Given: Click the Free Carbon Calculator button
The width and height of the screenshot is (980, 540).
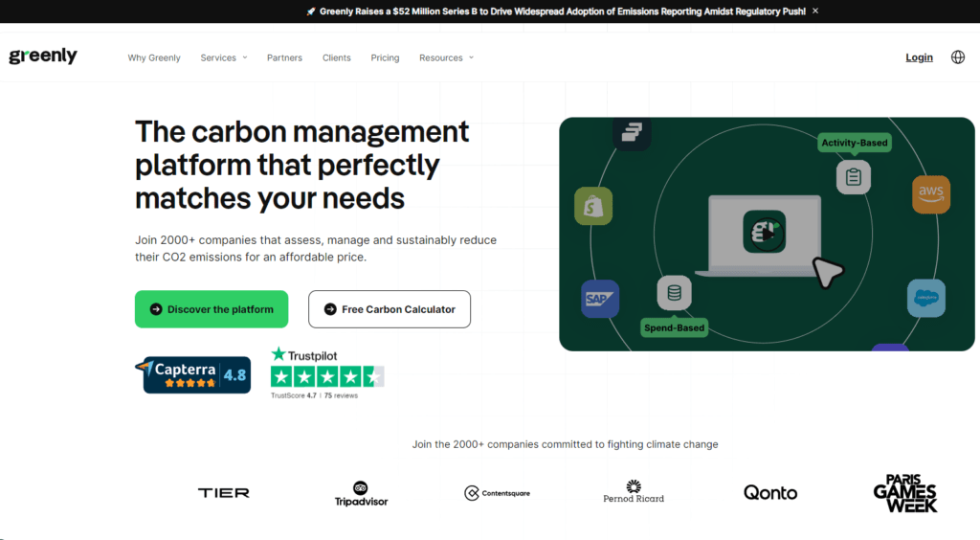Looking at the screenshot, I should click(390, 308).
